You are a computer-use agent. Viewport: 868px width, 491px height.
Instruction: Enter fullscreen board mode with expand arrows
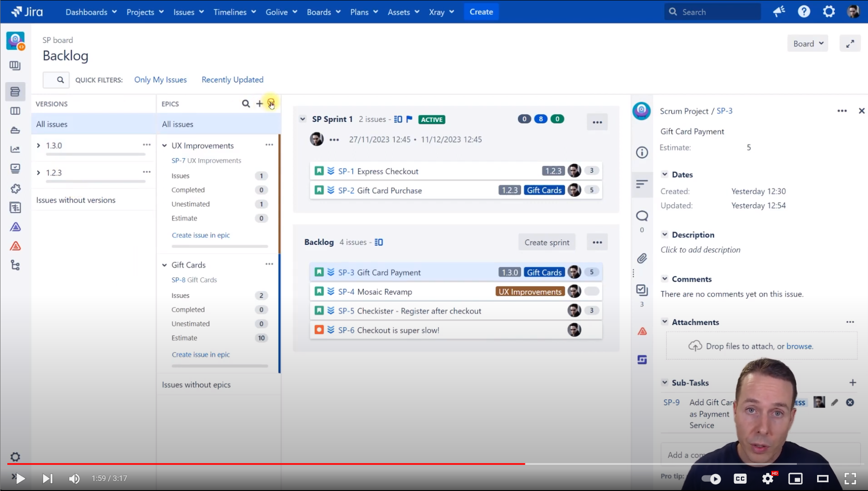[850, 44]
